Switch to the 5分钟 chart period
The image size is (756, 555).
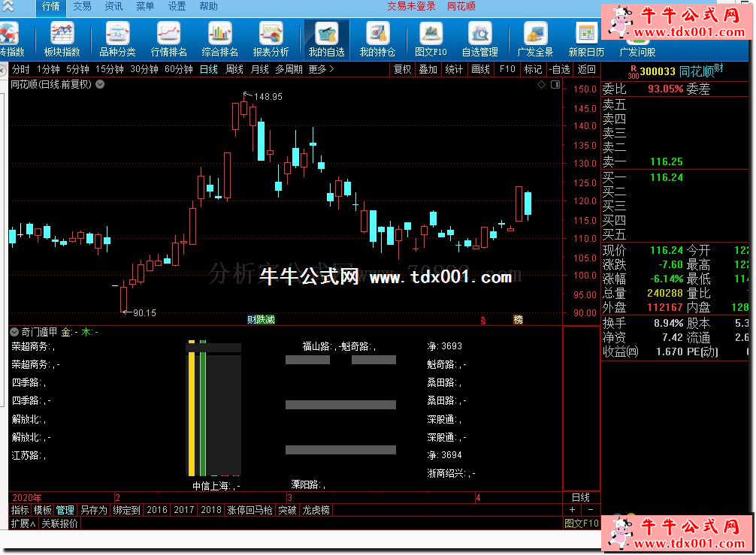click(78, 69)
